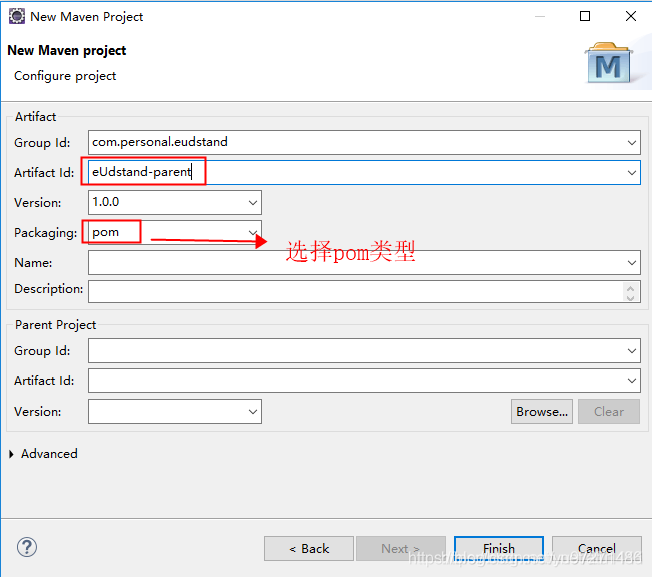652x577 pixels.
Task: Open the Artifact Version 1.0.0 dropdown
Action: coord(252,202)
